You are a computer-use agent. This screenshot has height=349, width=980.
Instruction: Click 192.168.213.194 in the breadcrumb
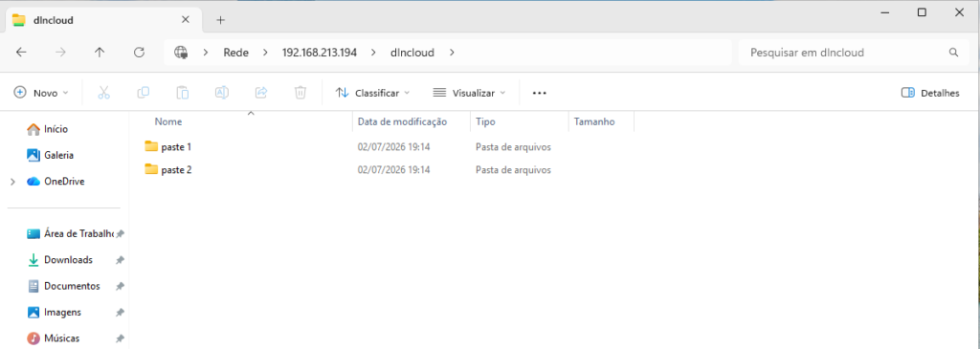coord(320,53)
